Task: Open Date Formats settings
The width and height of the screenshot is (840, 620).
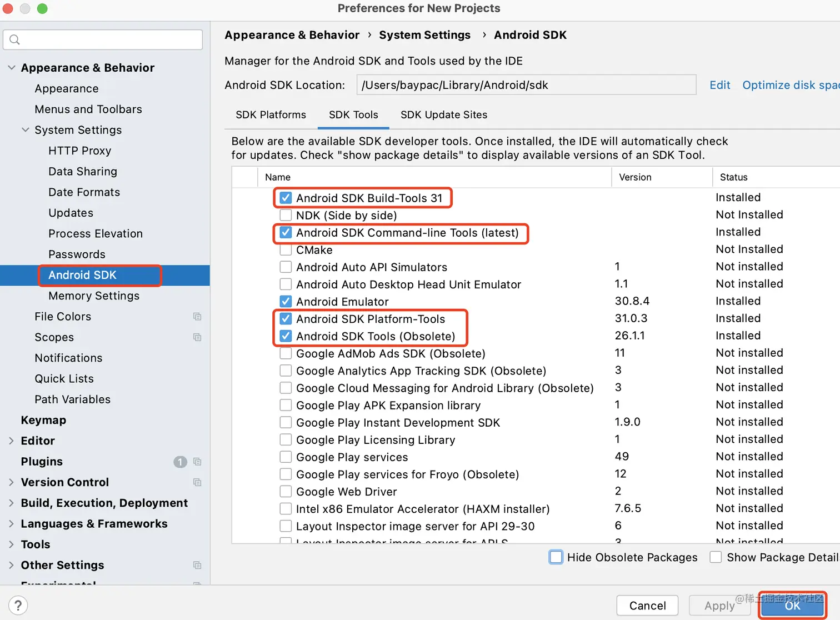Action: tap(84, 192)
